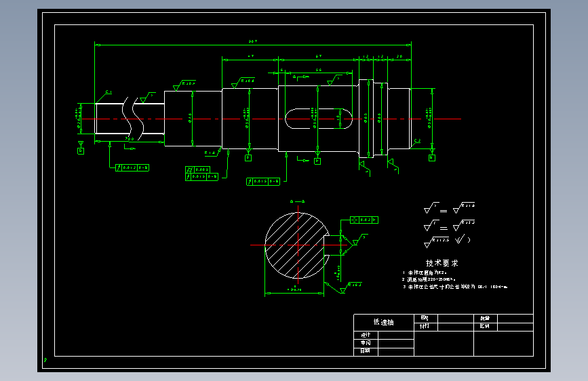Click the C1 chamfer label at left end

(x=109, y=92)
